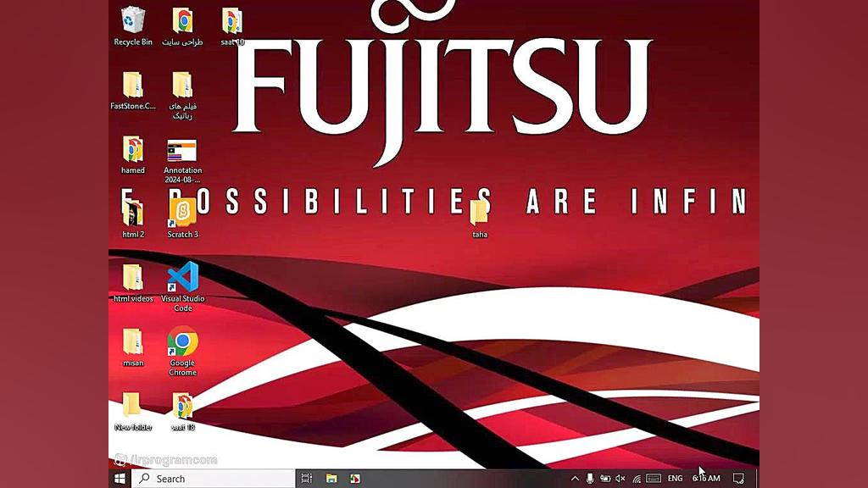The width and height of the screenshot is (868, 488).
Task: Select the html 2 folder icon
Action: [x=133, y=219]
